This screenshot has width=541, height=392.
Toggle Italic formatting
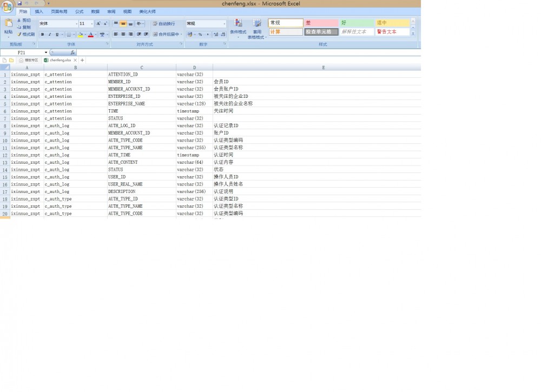49,34
